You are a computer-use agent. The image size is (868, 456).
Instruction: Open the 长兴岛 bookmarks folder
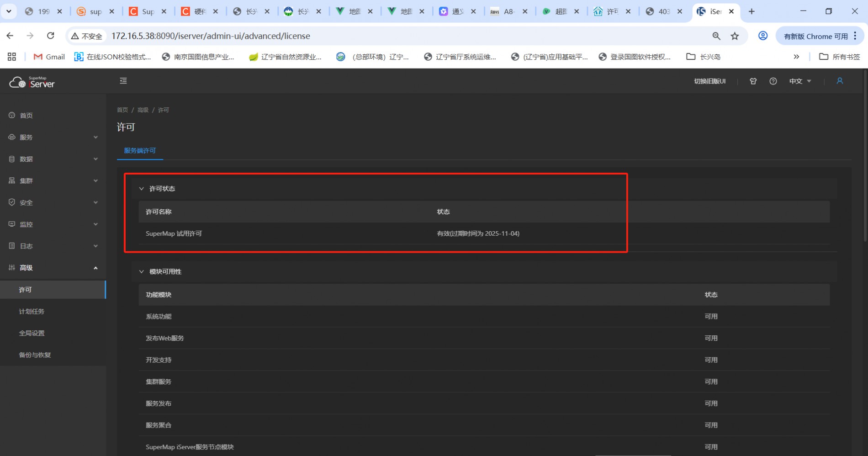704,57
